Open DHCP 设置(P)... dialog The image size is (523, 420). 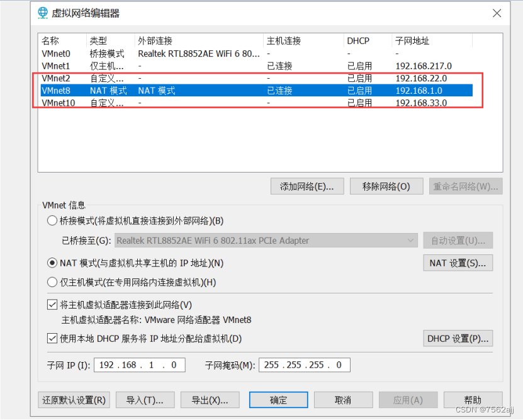click(458, 339)
